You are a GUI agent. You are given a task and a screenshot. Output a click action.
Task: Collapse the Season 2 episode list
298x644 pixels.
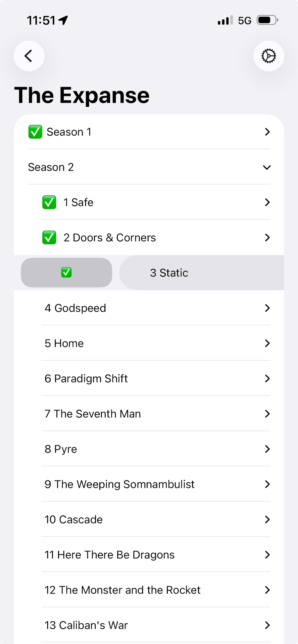(267, 167)
